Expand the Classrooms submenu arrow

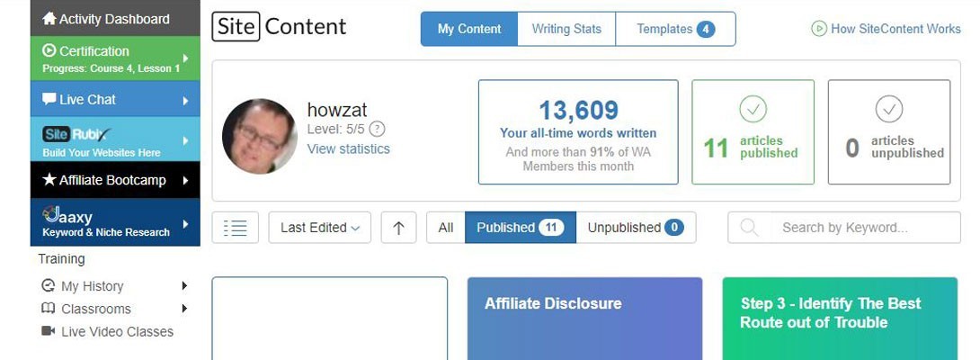tap(184, 309)
